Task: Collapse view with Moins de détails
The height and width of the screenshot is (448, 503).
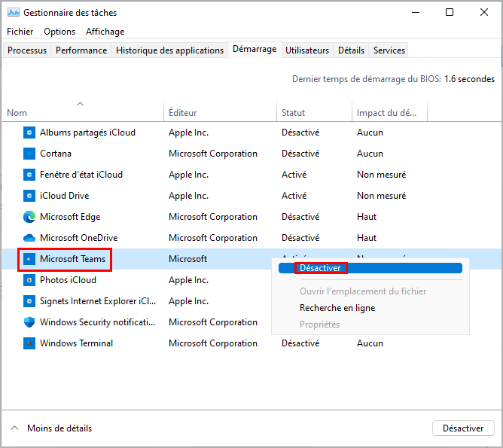Action: [51, 428]
